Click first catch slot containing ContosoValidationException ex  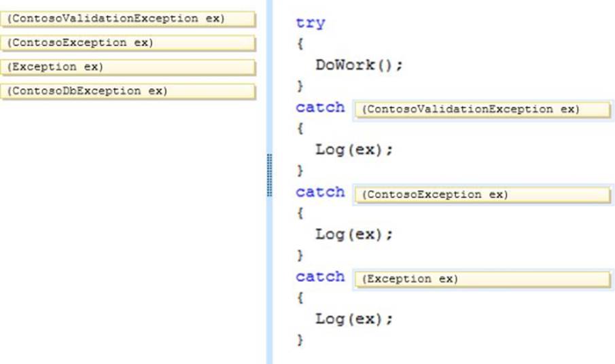[x=482, y=109]
